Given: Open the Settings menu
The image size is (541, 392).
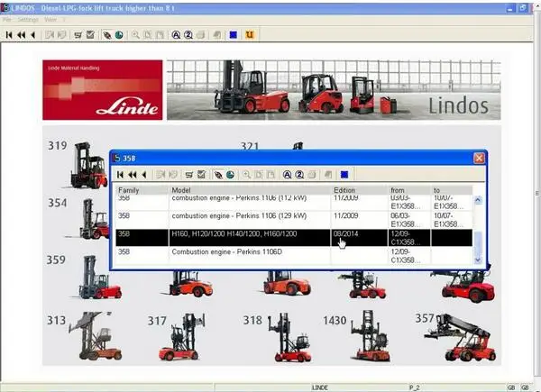Looking at the screenshot, I should tap(28, 20).
